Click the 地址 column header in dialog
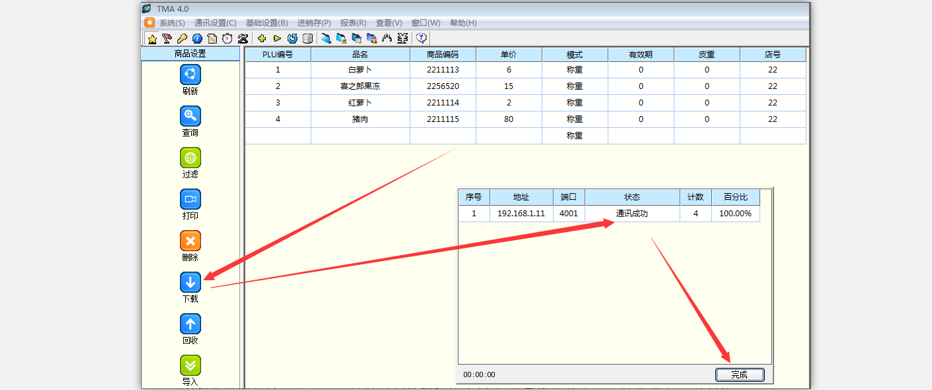The width and height of the screenshot is (932, 390). click(x=521, y=197)
